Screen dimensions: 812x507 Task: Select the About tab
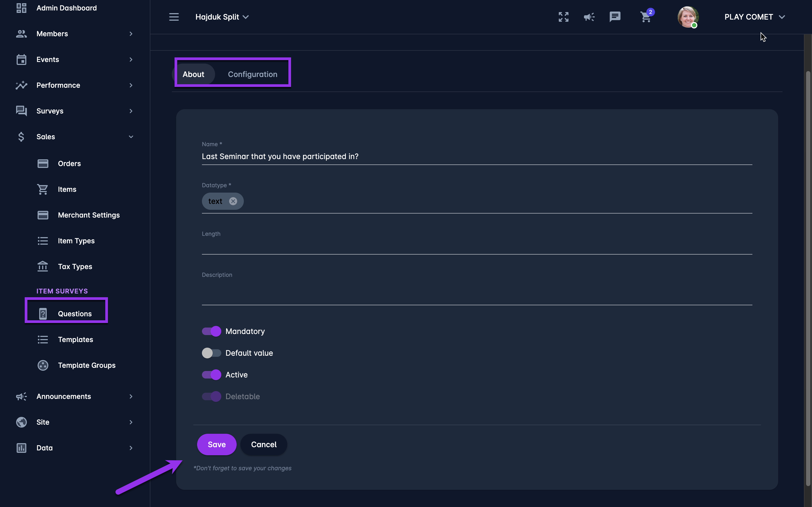193,74
